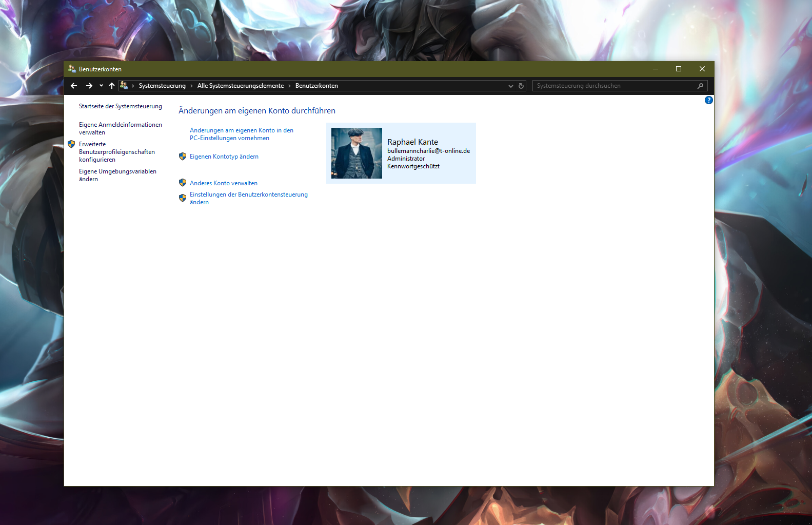Refresh the Benutzerkonten page
This screenshot has width=812, height=525.
(x=521, y=86)
